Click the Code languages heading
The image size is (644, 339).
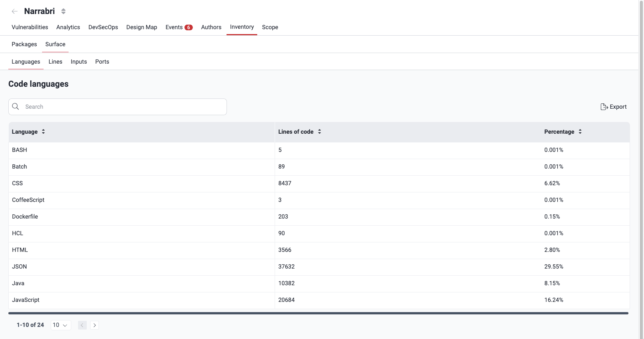(x=38, y=84)
